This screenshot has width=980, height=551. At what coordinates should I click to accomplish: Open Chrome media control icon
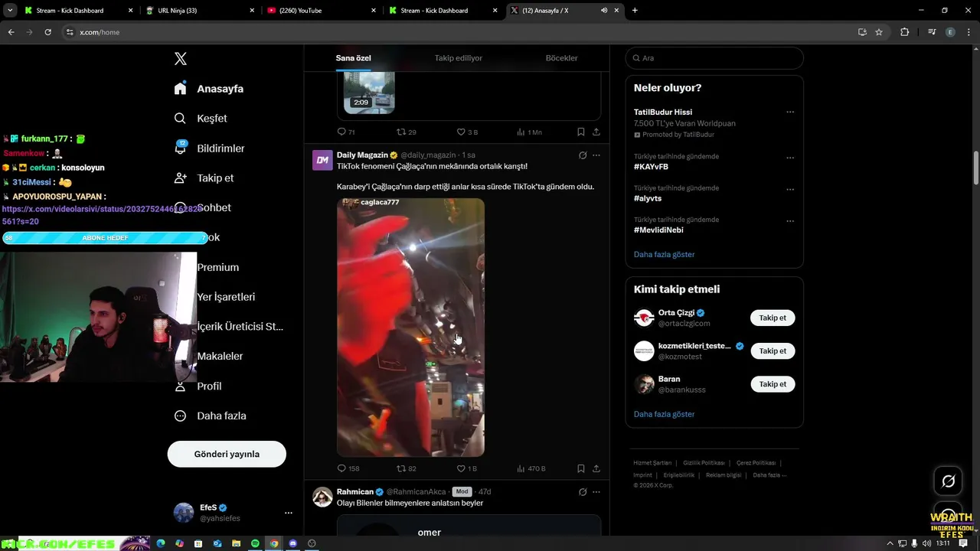(932, 32)
